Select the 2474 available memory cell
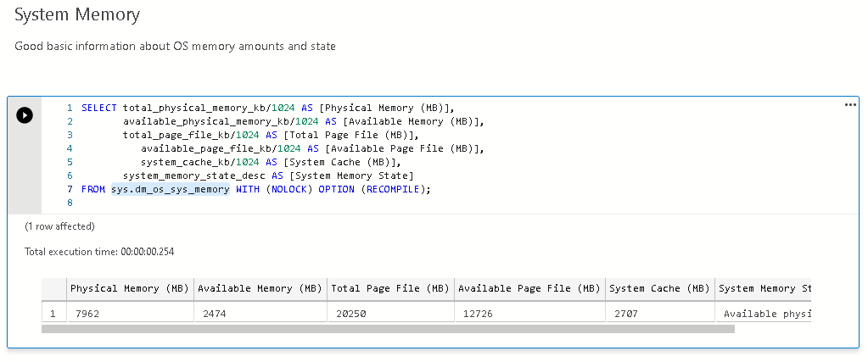Image resolution: width=868 pixels, height=362 pixels. pyautogui.click(x=258, y=314)
